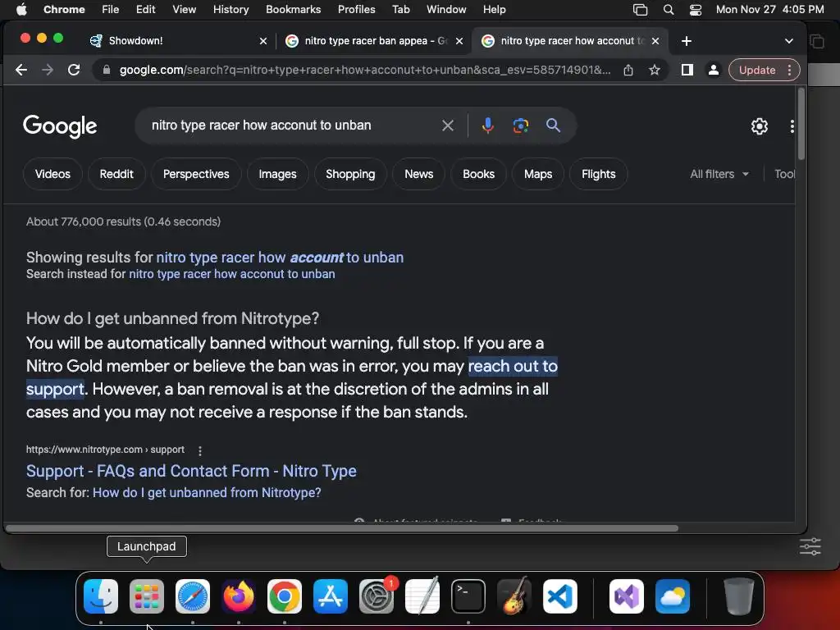
Task: Open App Store from the Dock
Action: tap(331, 596)
